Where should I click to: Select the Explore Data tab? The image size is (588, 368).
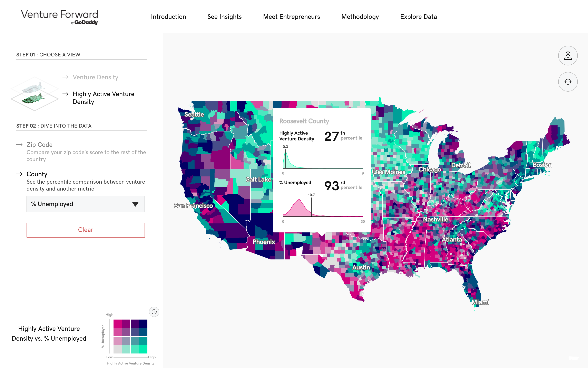[418, 17]
